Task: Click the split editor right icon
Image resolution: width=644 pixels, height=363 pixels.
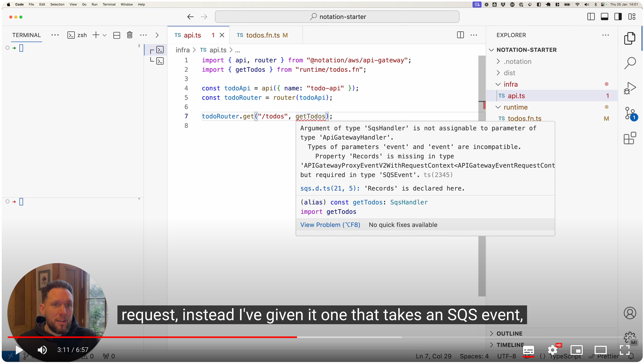Action: coord(460,35)
